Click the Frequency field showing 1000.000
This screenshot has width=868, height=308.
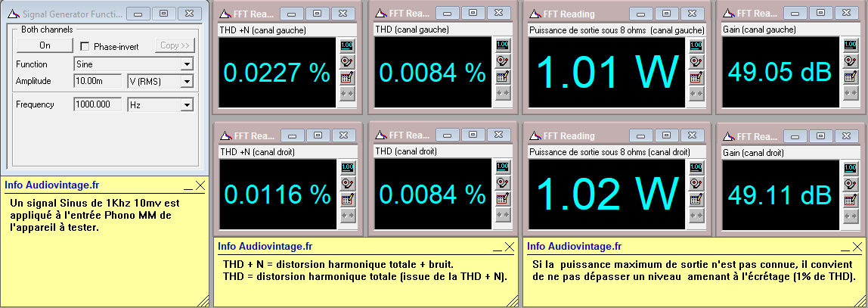point(98,104)
